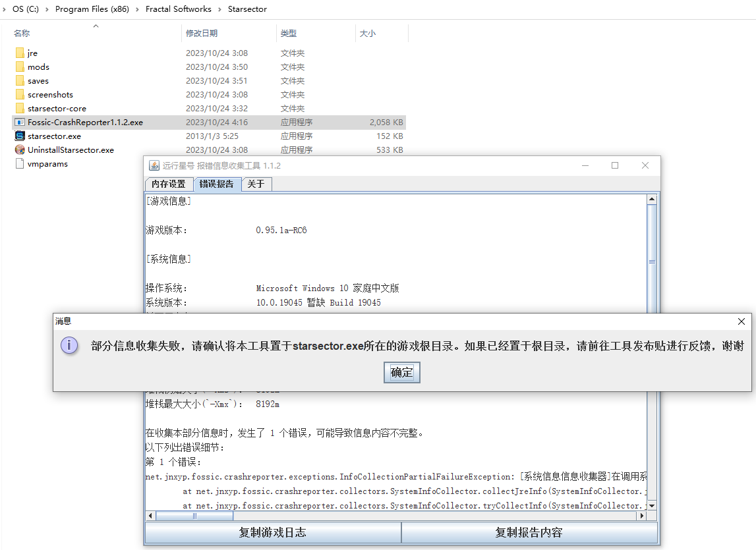Open the saves folder icon
Viewport: 756px width, 550px height.
[x=20, y=80]
